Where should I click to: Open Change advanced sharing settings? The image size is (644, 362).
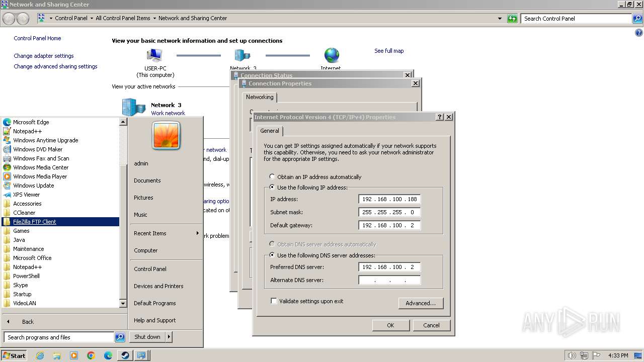click(55, 66)
